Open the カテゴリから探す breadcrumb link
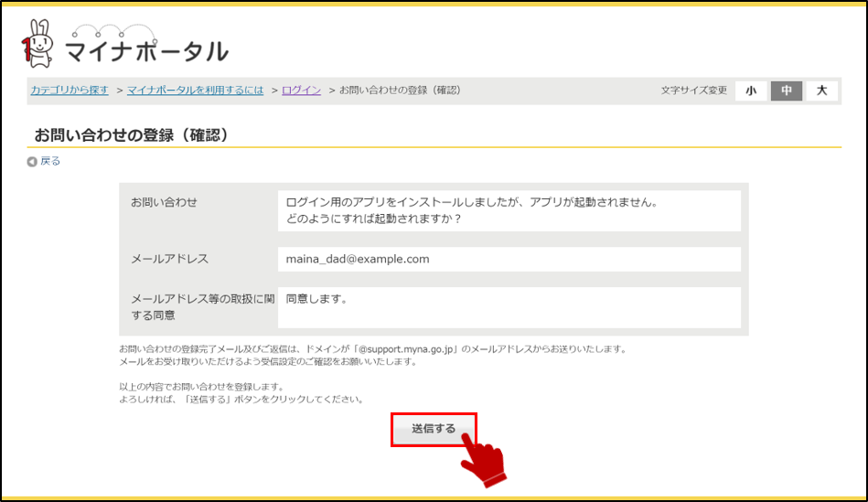Screen dimensions: 868x502 pos(70,91)
